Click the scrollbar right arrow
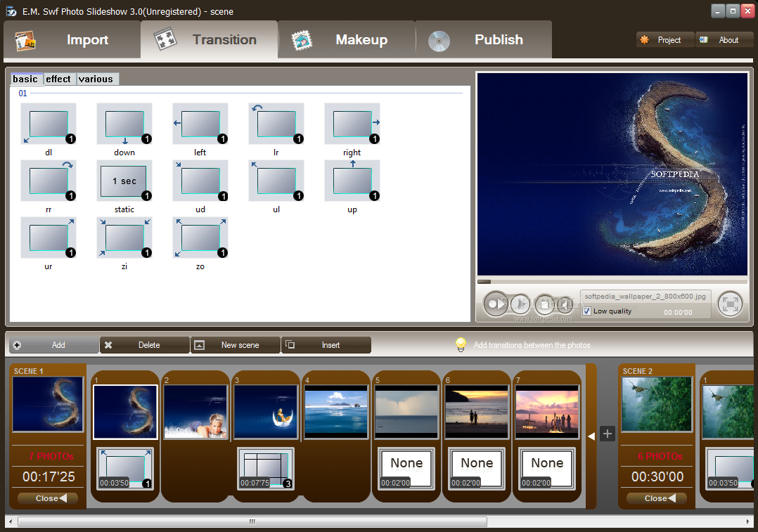758x532 pixels. (x=748, y=521)
